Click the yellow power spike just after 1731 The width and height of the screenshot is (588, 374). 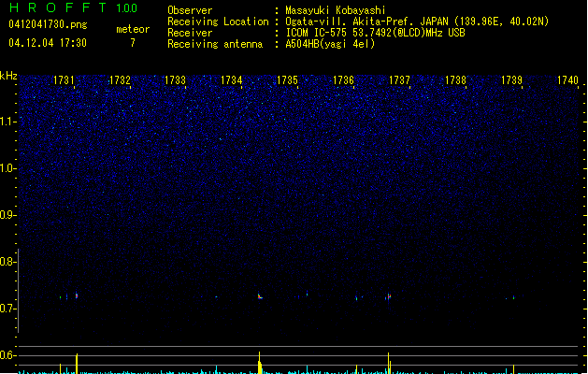[77, 364]
